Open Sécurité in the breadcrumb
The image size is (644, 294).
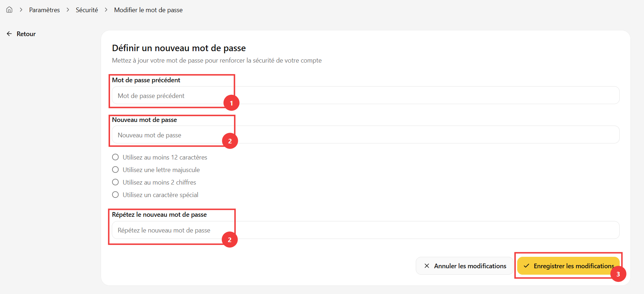[x=87, y=10]
